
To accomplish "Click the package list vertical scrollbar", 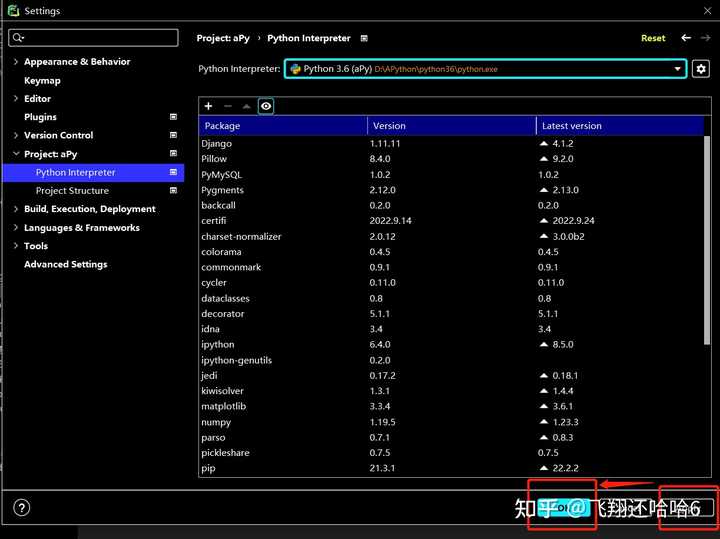I will 707,240.
